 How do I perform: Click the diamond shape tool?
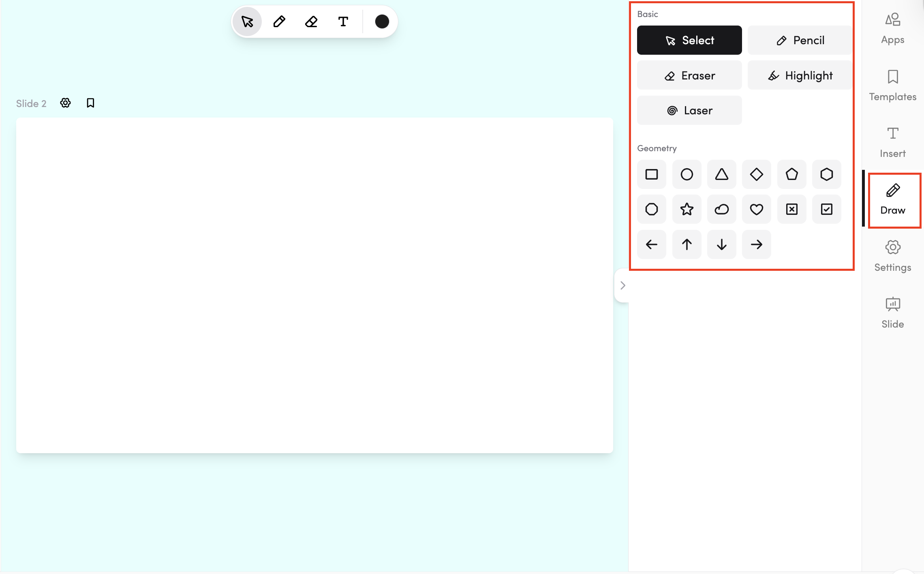point(756,174)
